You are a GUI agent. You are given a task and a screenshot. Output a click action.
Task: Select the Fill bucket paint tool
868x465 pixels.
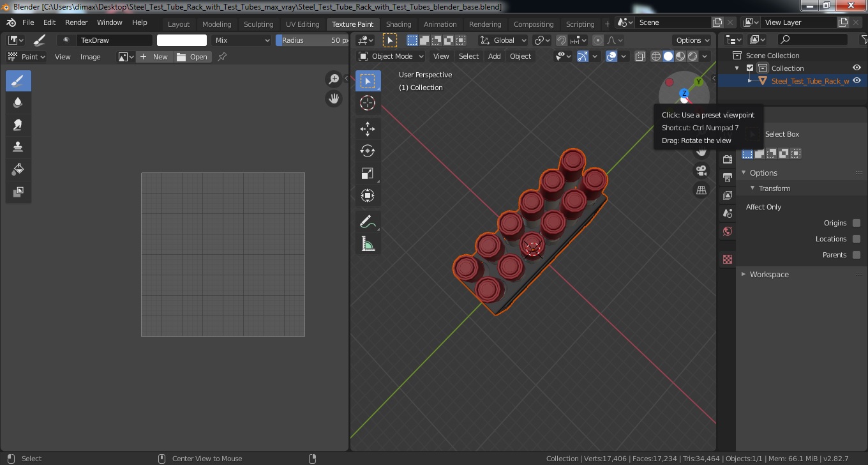tap(18, 169)
